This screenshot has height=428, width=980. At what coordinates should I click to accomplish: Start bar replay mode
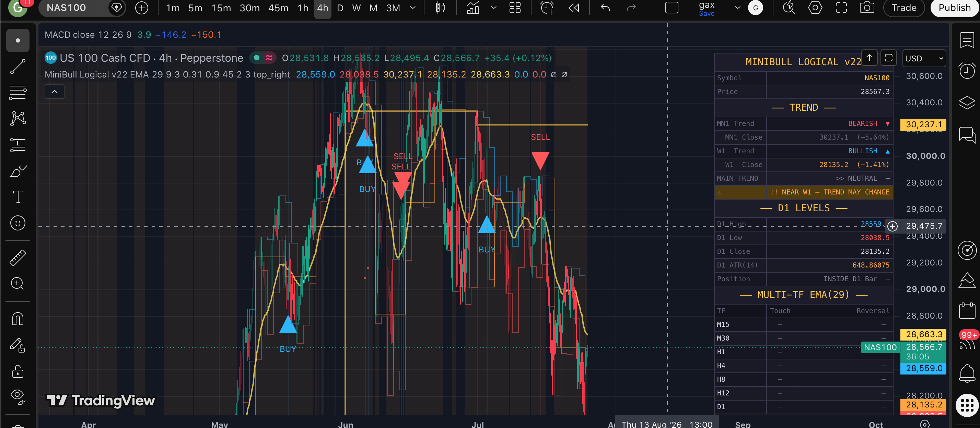(x=574, y=8)
